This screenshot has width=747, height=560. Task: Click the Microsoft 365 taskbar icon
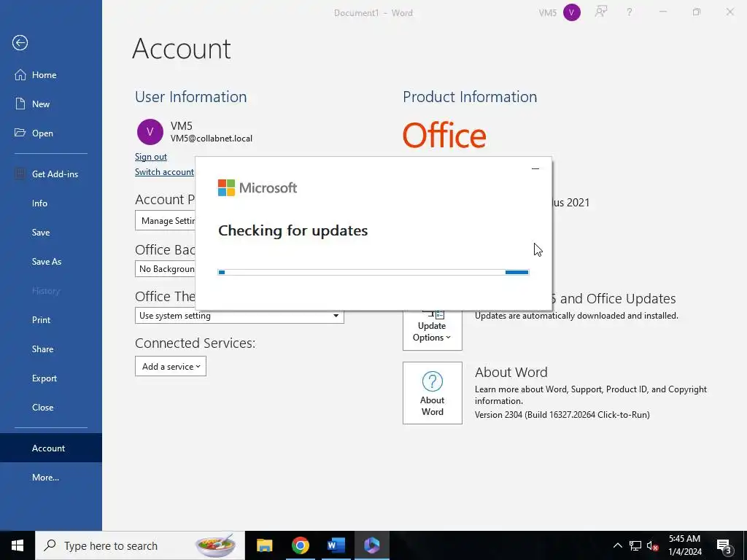tap(371, 545)
